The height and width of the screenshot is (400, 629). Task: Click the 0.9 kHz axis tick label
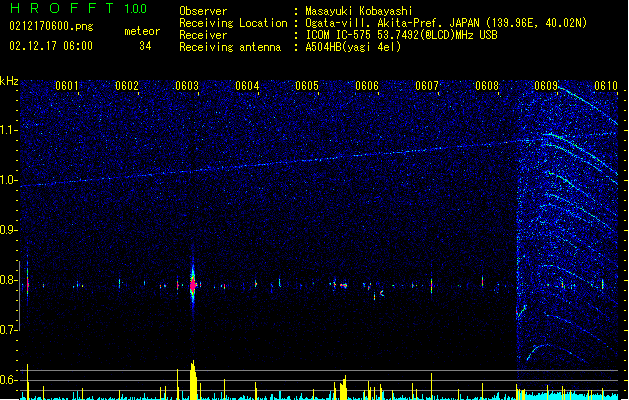[9, 230]
